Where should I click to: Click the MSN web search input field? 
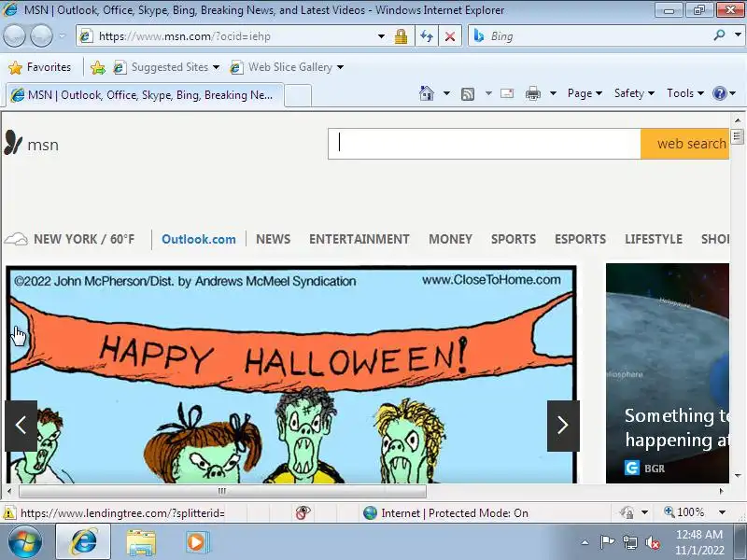pos(484,144)
